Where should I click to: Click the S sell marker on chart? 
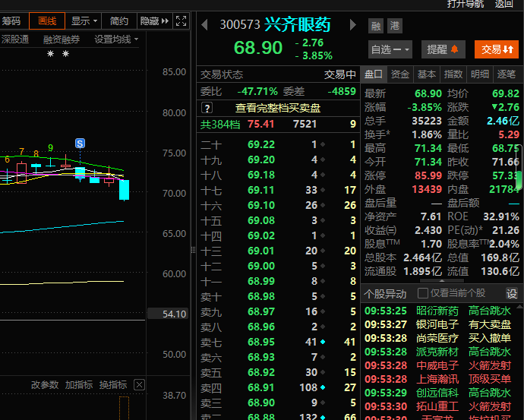(x=80, y=144)
